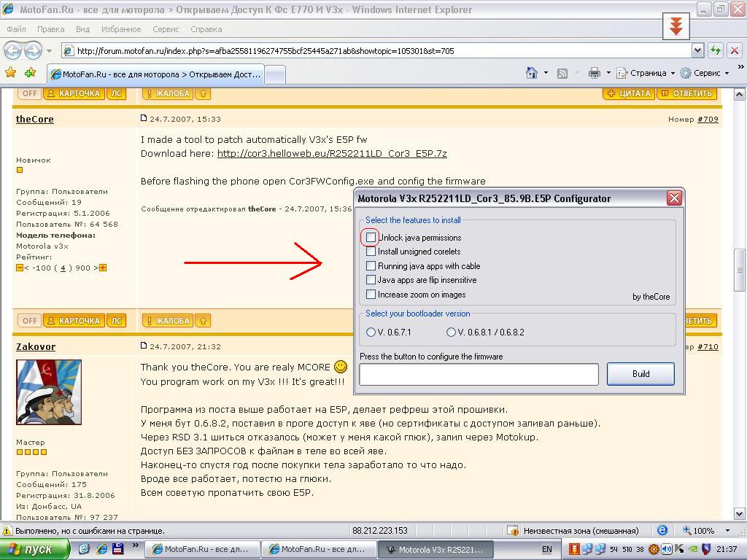Open the Страница menu
The height and width of the screenshot is (560, 747).
click(646, 73)
